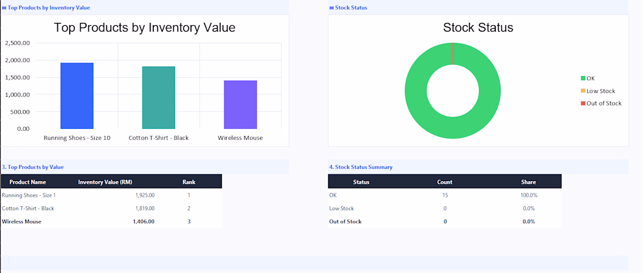Select the Share column header
The width and height of the screenshot is (644, 273).
point(529,182)
